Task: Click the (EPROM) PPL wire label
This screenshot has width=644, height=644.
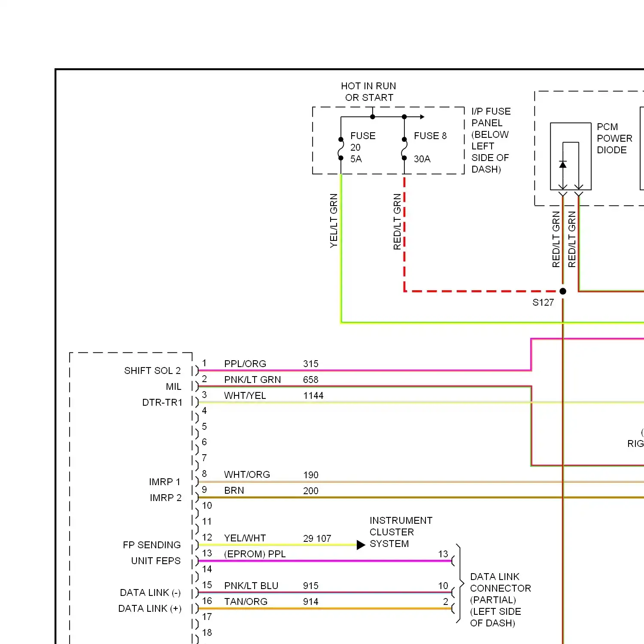Action: point(255,554)
